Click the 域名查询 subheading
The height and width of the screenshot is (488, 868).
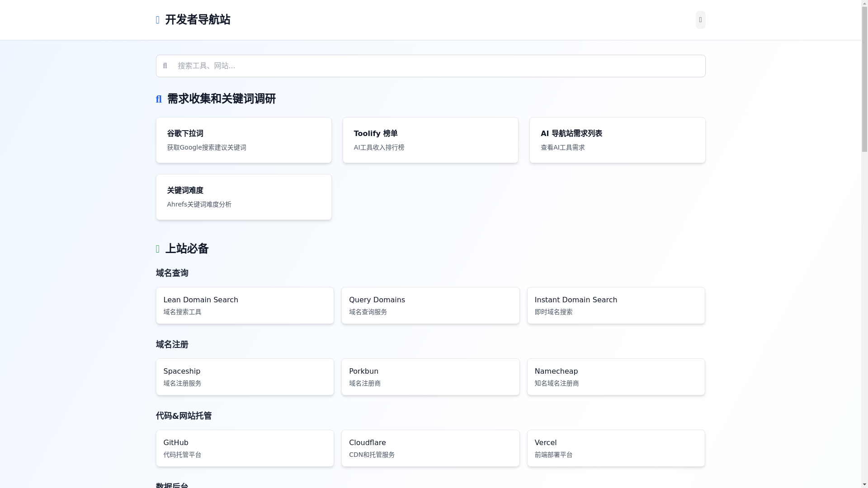(172, 273)
